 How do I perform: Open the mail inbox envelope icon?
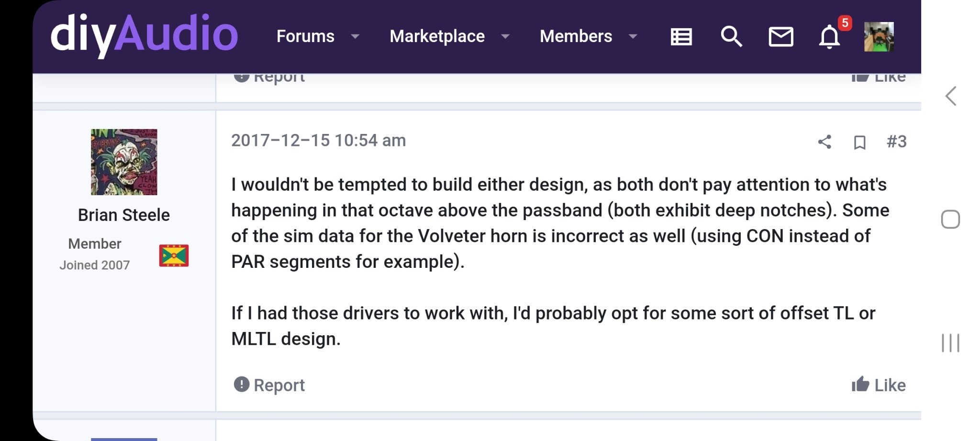coord(780,36)
